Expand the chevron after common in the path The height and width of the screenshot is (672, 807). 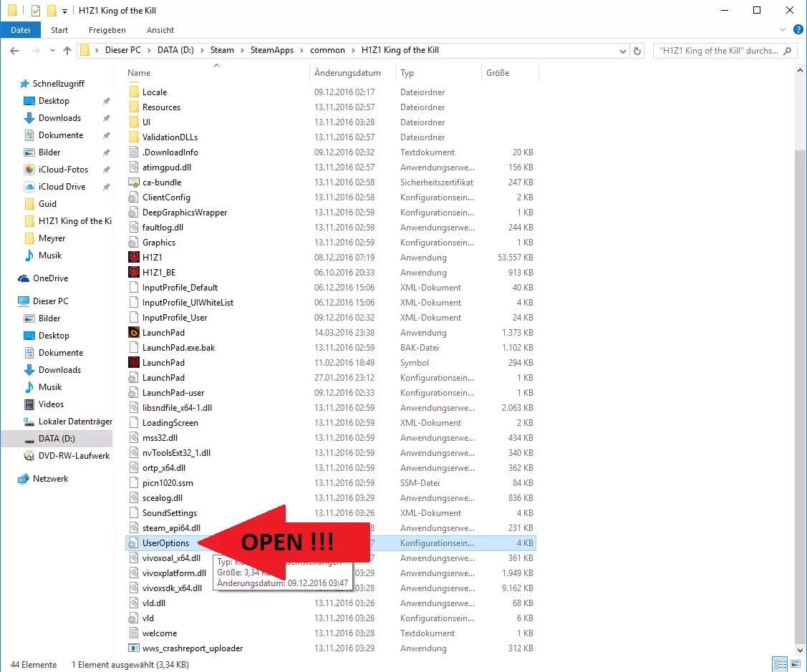[353, 50]
